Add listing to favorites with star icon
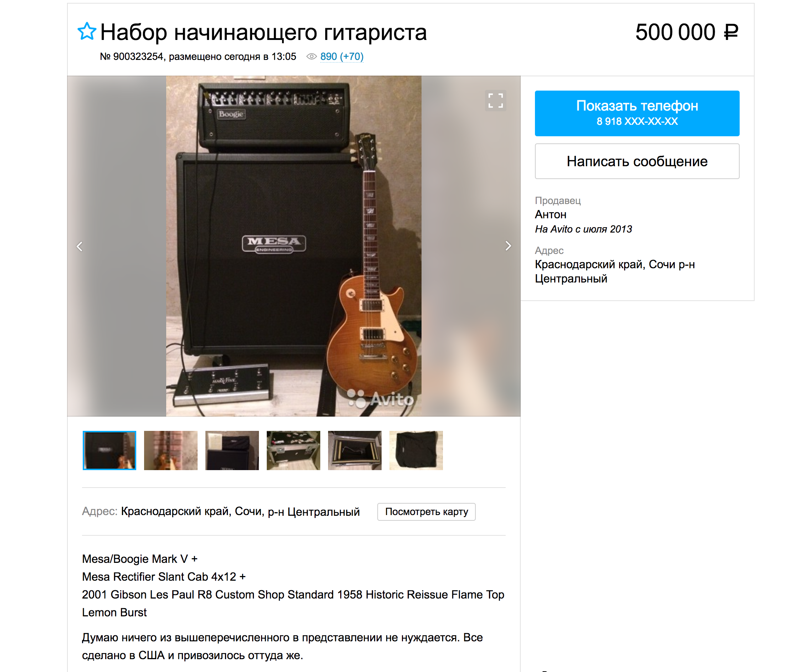Screen dimensions: 796x672 (x=87, y=31)
